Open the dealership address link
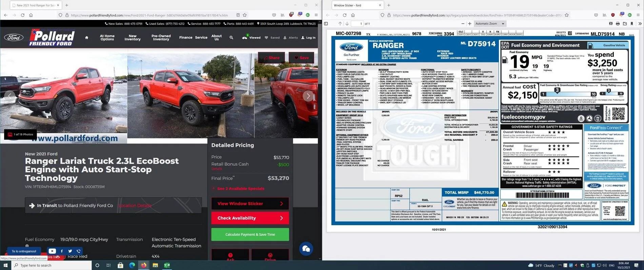 [286, 24]
